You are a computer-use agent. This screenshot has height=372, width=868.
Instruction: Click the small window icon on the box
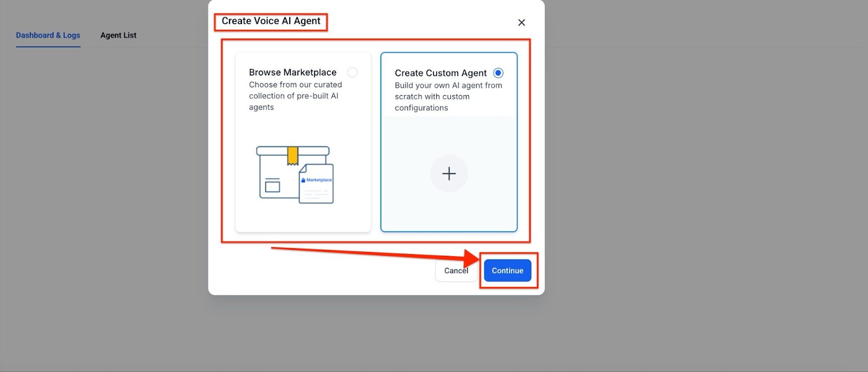[272, 186]
